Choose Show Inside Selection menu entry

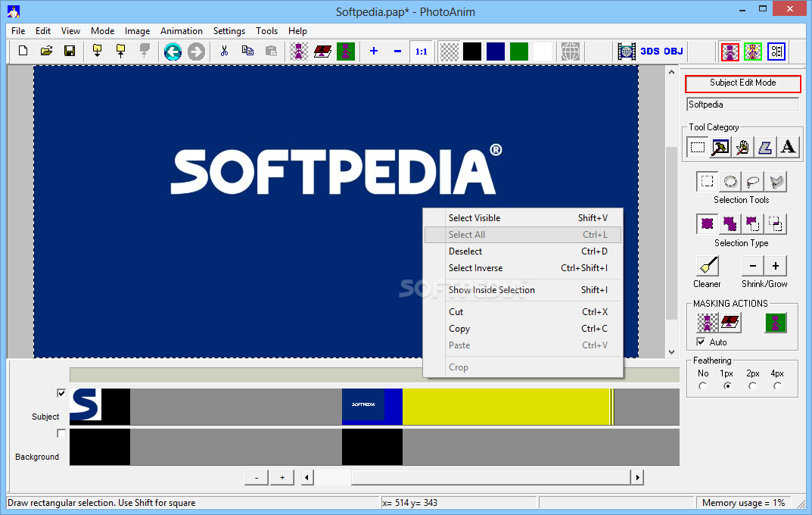click(523, 289)
